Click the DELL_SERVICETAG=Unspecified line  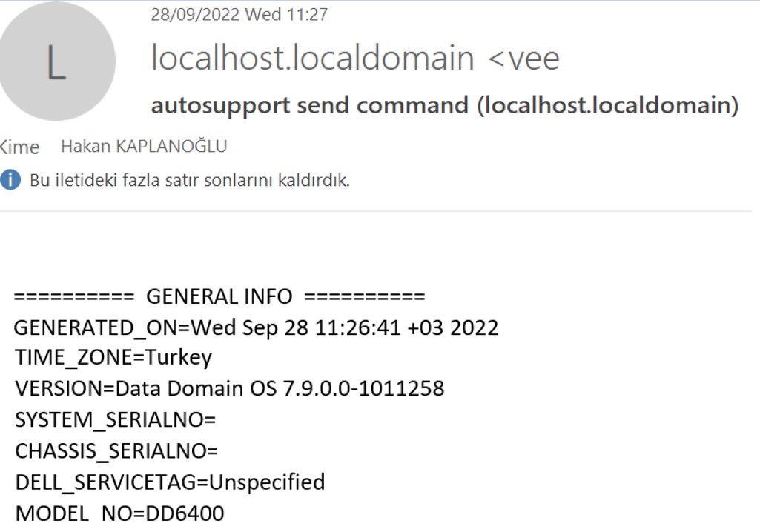[170, 482]
